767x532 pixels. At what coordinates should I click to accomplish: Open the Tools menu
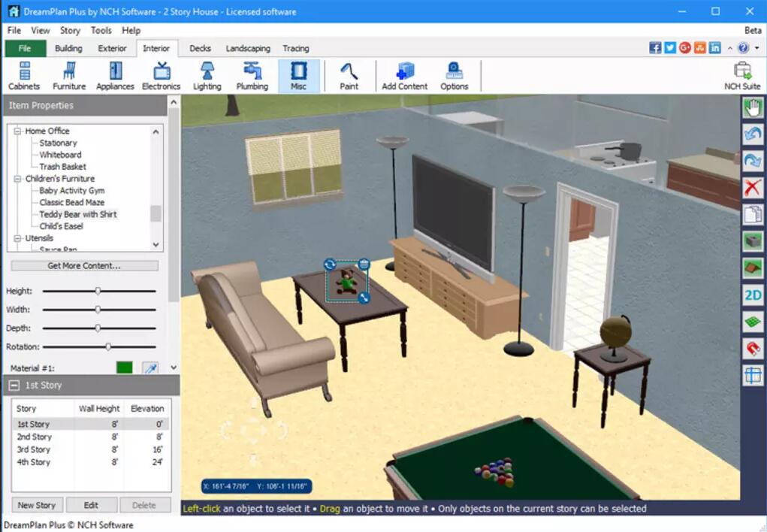pos(101,30)
